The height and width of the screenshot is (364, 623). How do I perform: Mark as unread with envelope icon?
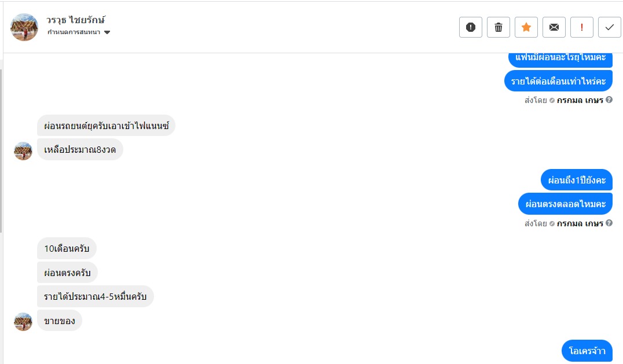[554, 27]
